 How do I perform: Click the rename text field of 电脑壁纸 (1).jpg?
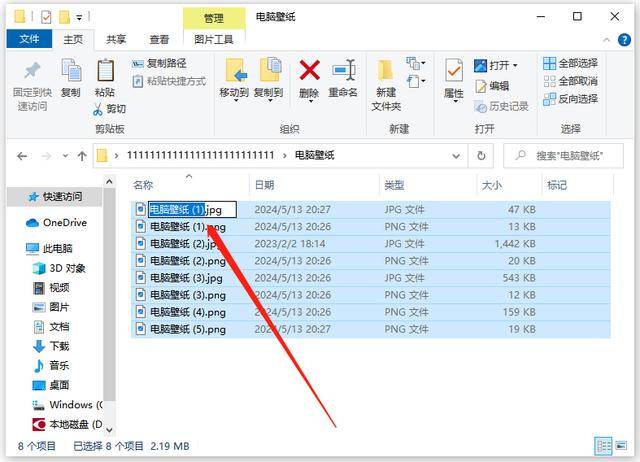[192, 210]
